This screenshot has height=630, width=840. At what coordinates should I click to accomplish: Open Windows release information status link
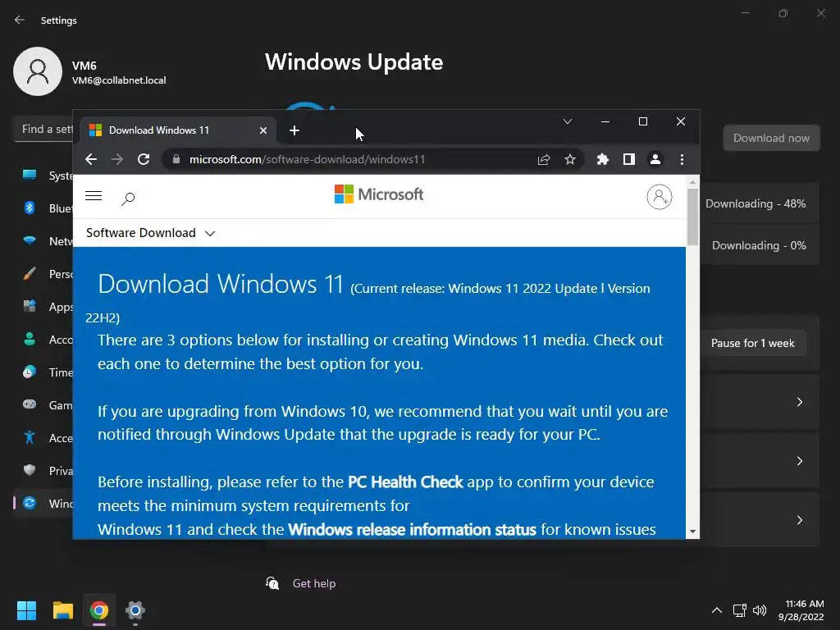[412, 529]
